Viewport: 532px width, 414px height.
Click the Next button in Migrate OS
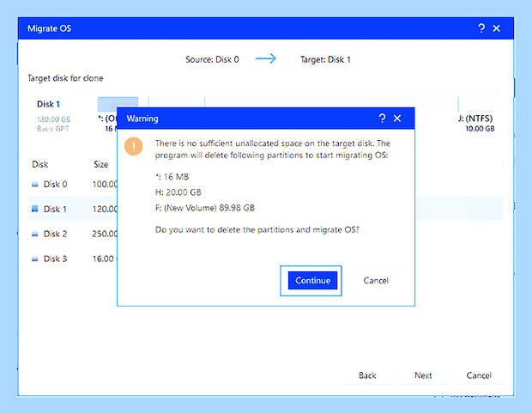pos(423,375)
